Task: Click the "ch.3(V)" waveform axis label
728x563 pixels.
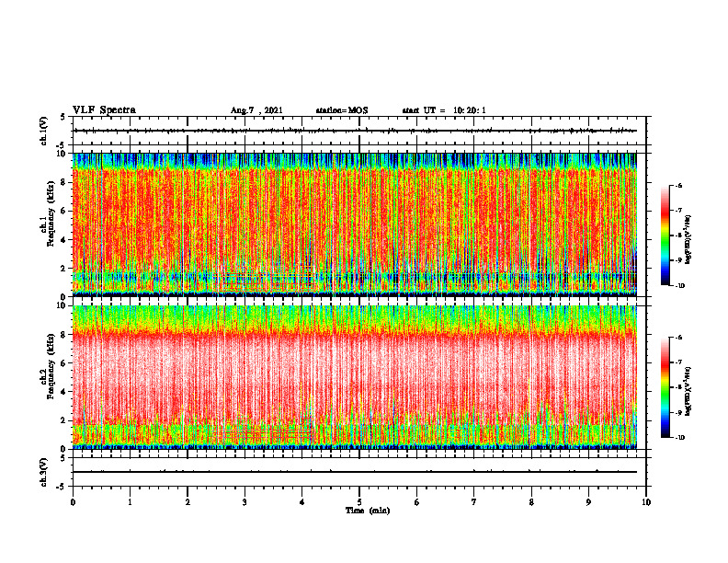Action: pyautogui.click(x=44, y=472)
